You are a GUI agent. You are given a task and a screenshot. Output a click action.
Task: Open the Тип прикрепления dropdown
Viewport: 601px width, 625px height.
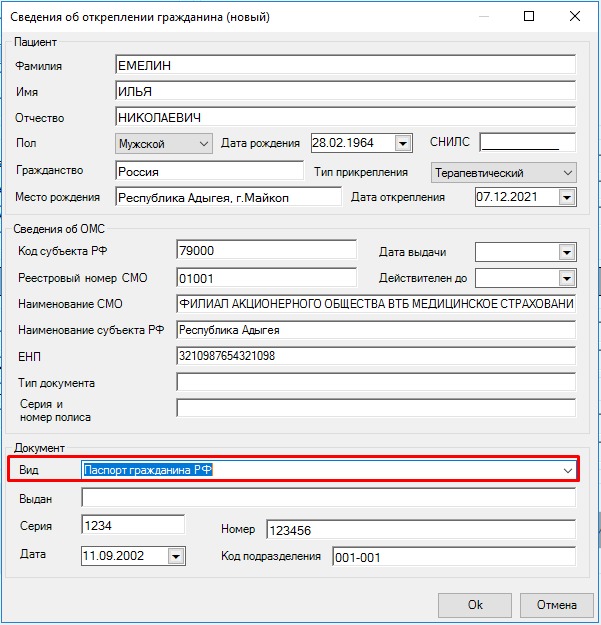[568, 172]
